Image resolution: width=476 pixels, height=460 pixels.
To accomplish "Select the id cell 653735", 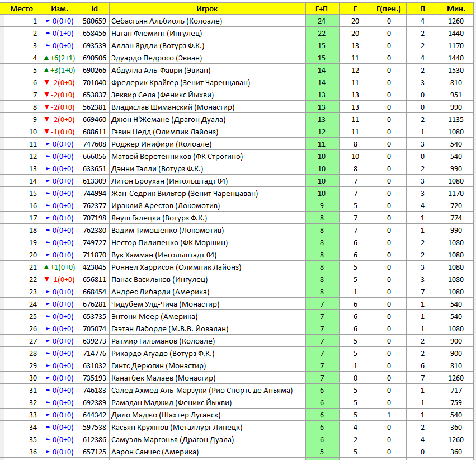I will point(95,316).
